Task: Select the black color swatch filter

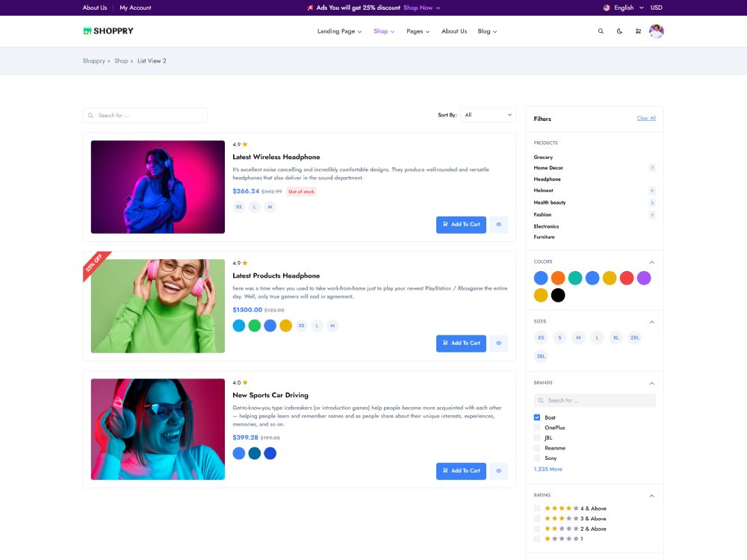Action: pyautogui.click(x=558, y=295)
